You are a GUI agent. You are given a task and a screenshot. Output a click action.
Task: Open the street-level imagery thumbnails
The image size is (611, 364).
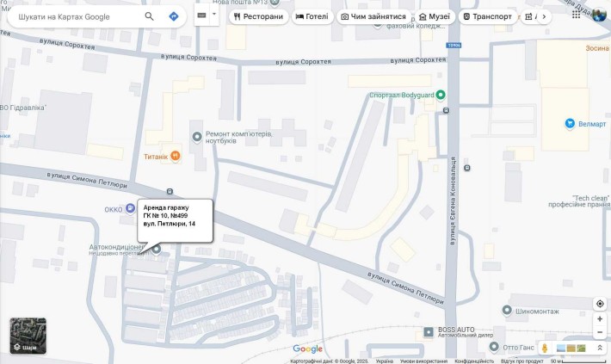[571, 348]
